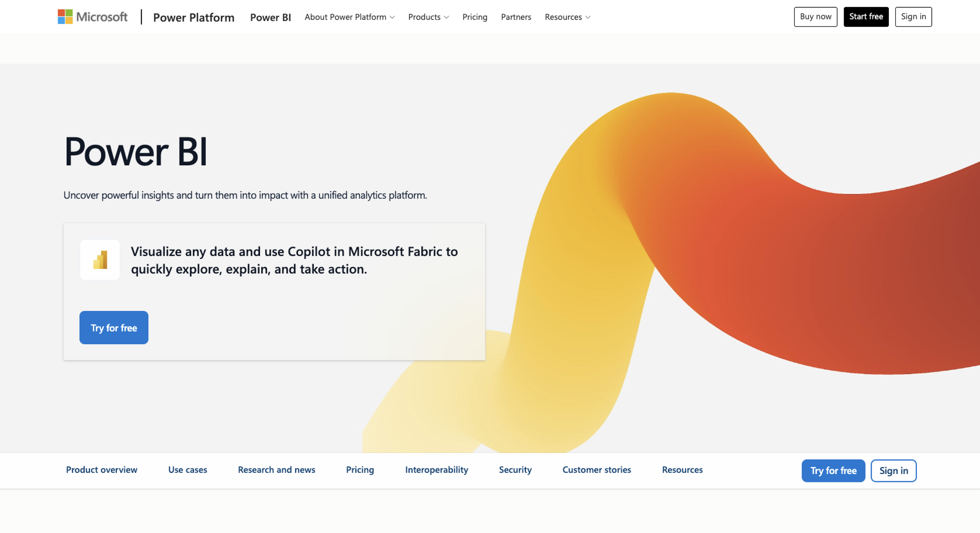The image size is (980, 533).
Task: Go to the Security section
Action: tap(515, 470)
